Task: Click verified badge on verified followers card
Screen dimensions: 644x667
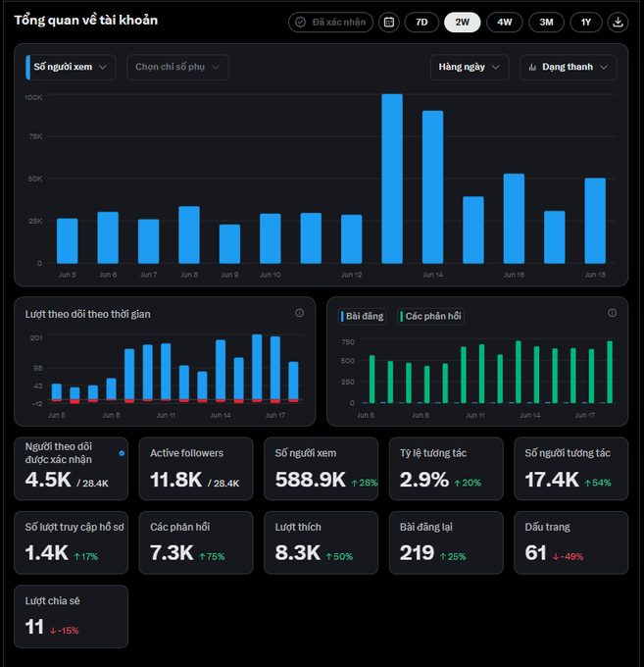Action: click(x=122, y=453)
